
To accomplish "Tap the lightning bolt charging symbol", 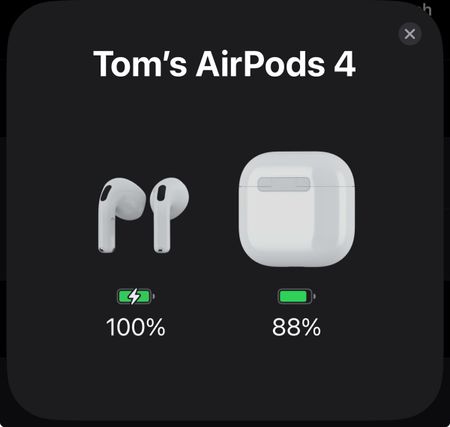I will [134, 296].
